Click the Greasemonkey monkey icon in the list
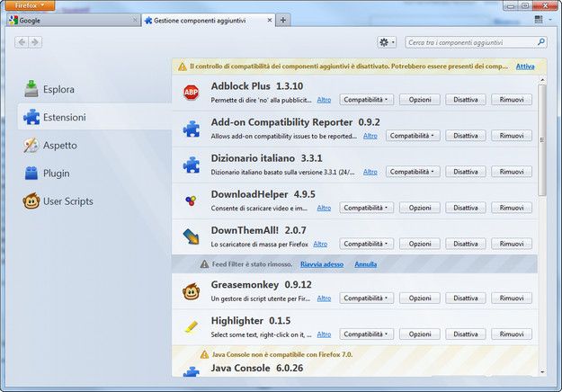This screenshot has width=562, height=392. pos(191,291)
